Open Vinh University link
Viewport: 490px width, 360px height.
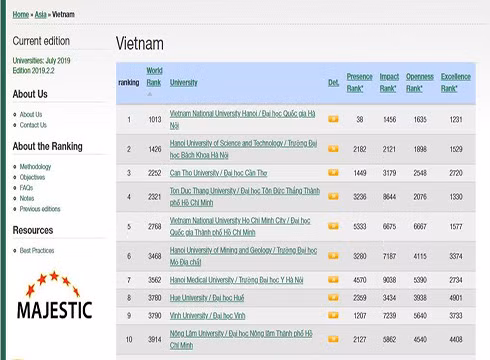(207, 316)
